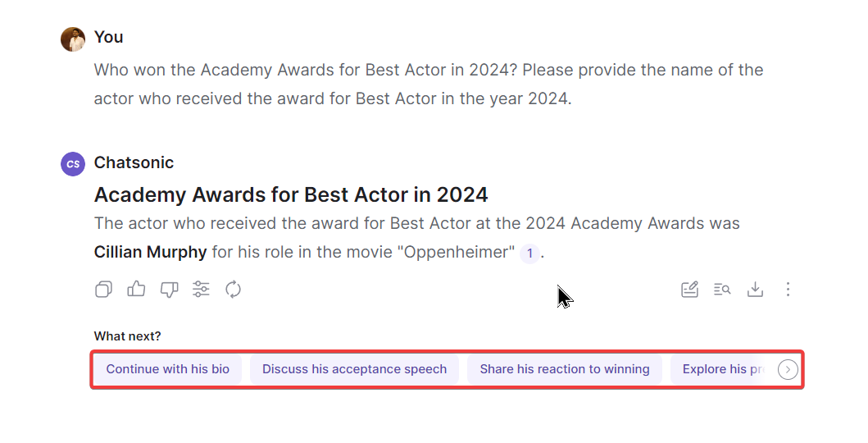868x443 pixels.
Task: Give the answer a thumbs up
Action: pos(136,289)
